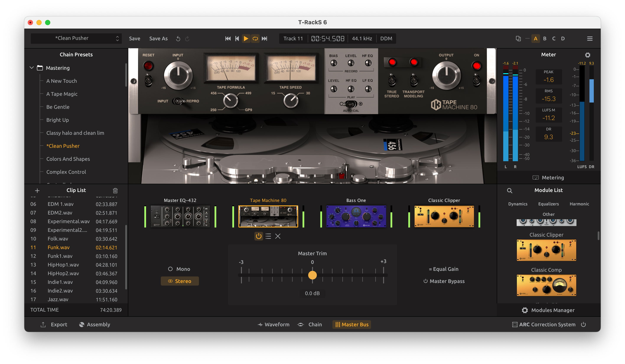Screen dimensions: 625x364
Task: Collapse the Mastering folder
Action: tap(32, 68)
